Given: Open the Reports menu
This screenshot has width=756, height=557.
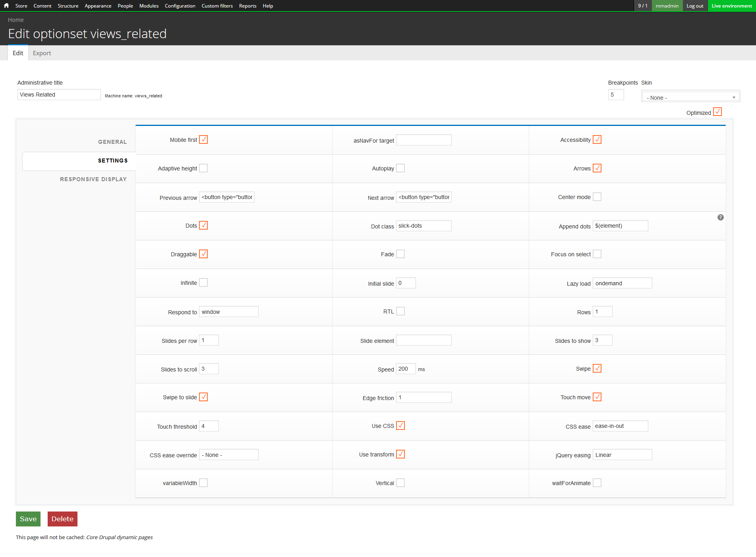Looking at the screenshot, I should pyautogui.click(x=247, y=6).
